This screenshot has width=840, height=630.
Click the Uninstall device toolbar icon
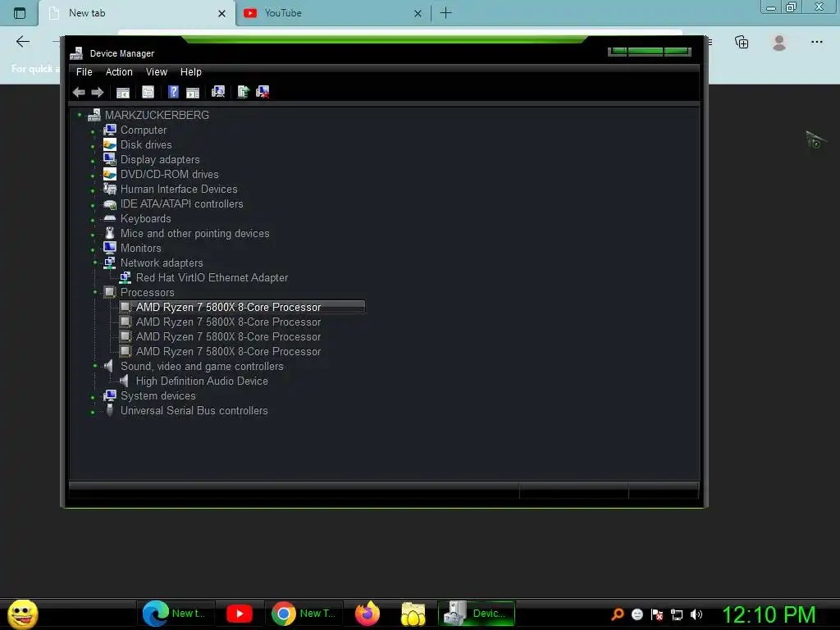click(262, 92)
